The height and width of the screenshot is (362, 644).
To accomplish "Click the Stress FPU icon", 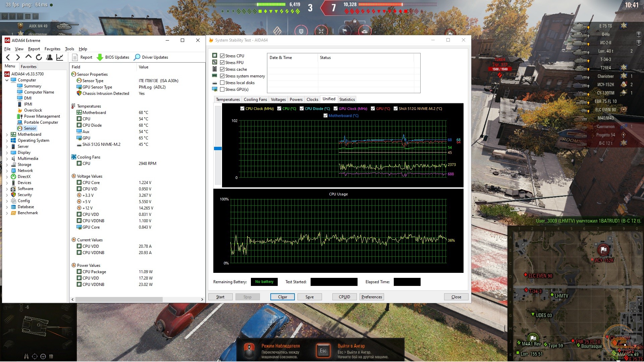I will click(215, 62).
